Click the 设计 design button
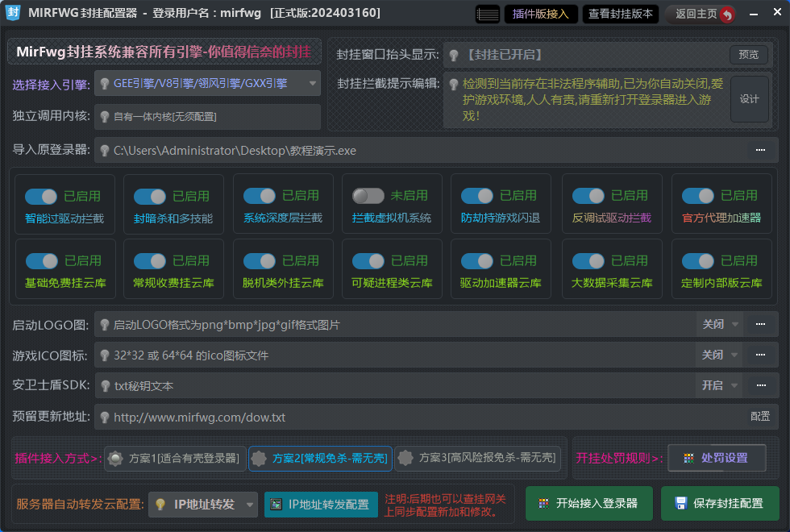 point(749,99)
